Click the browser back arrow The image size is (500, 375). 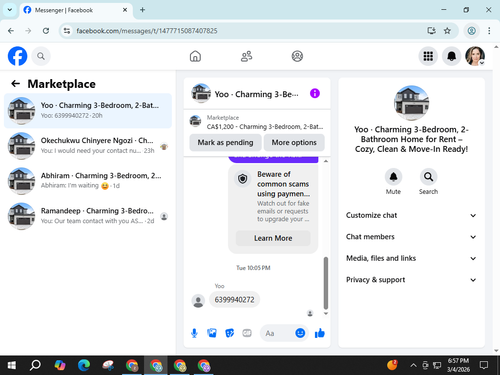pos(11,31)
